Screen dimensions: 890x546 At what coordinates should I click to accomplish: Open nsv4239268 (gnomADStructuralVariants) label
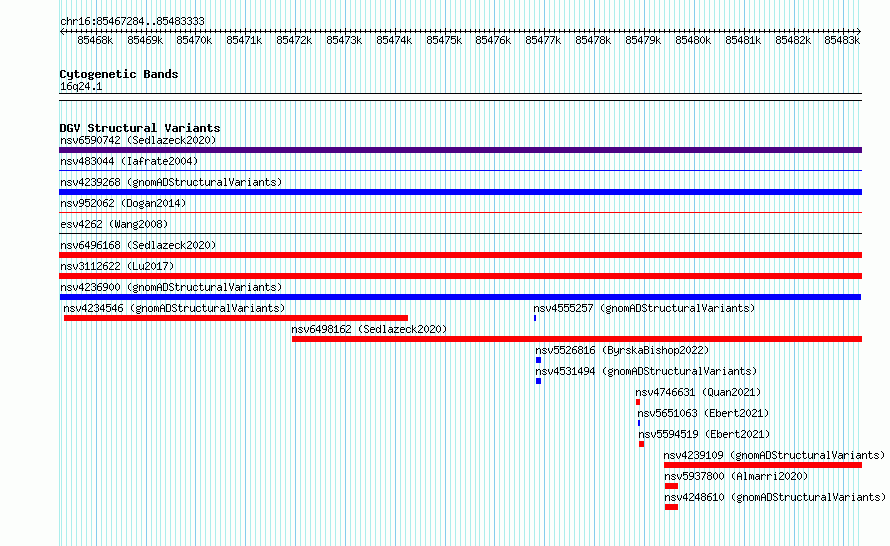point(171,182)
